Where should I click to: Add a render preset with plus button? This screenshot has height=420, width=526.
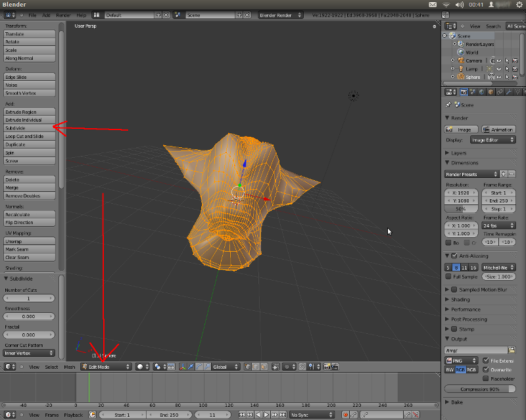click(x=504, y=174)
